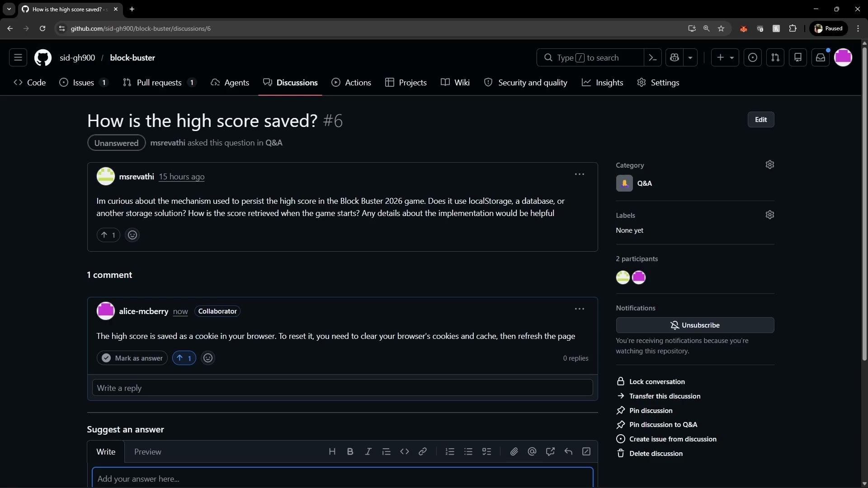
Task: Focus the search bar in header
Action: pos(590,57)
